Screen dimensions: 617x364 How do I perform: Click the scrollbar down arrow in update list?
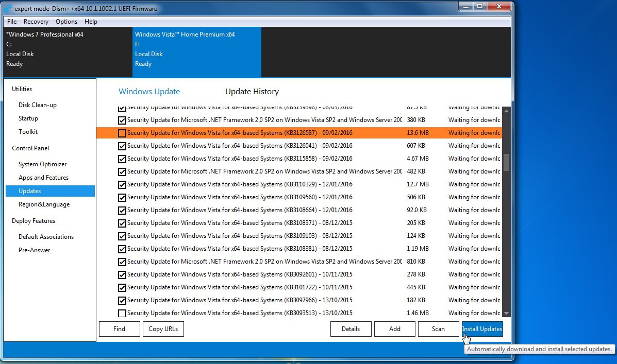coord(506,313)
